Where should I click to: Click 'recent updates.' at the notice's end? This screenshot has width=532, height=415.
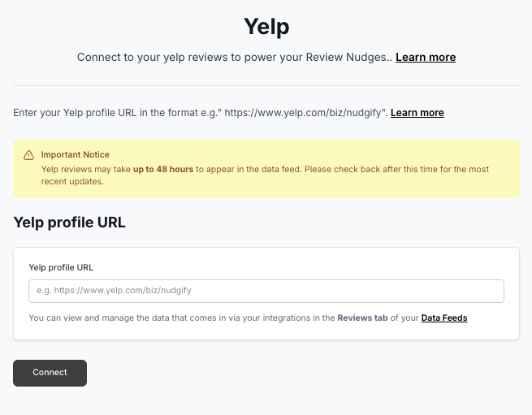pos(73,181)
